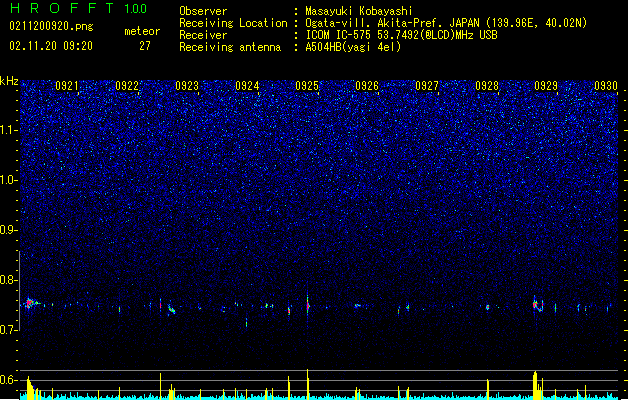The height and width of the screenshot is (400, 629).
Task: Click the 1.0 kHz axis label
Action: coord(9,180)
